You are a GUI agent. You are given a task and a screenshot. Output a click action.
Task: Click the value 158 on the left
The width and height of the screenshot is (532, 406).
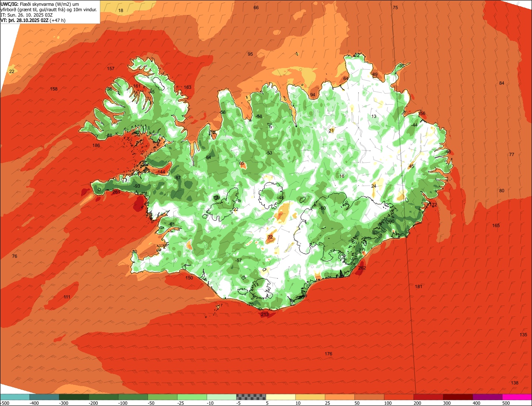click(54, 89)
